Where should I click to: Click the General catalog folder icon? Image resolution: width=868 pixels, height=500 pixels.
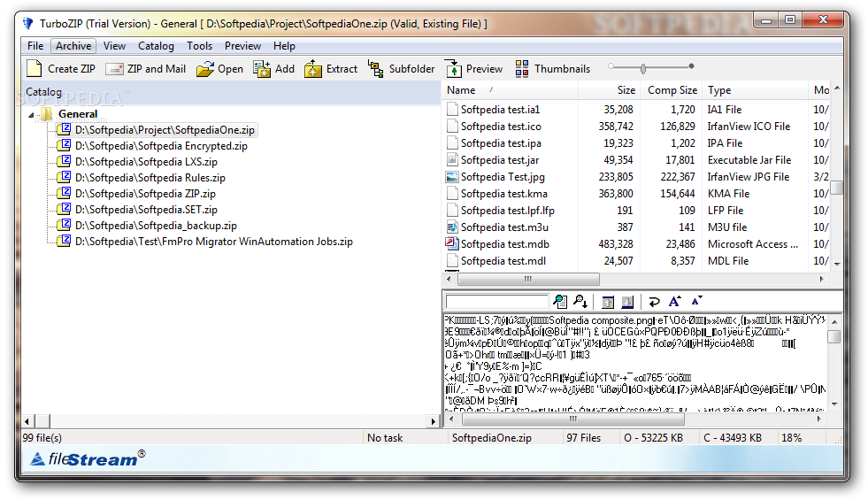(47, 114)
